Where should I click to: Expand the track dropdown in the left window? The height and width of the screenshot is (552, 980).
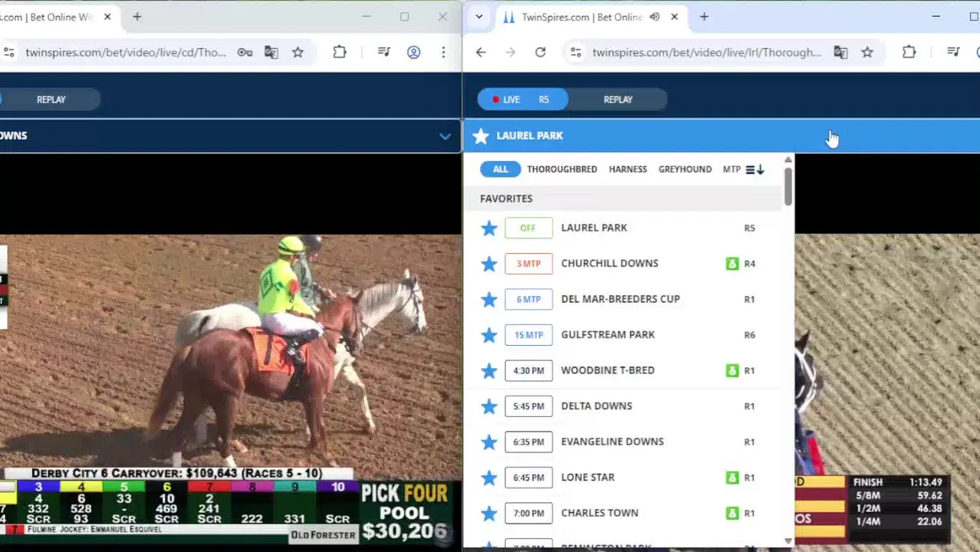pyautogui.click(x=445, y=136)
